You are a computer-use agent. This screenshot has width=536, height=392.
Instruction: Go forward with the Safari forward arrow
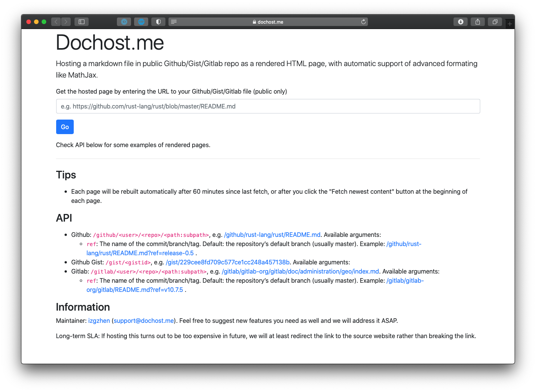tap(66, 22)
